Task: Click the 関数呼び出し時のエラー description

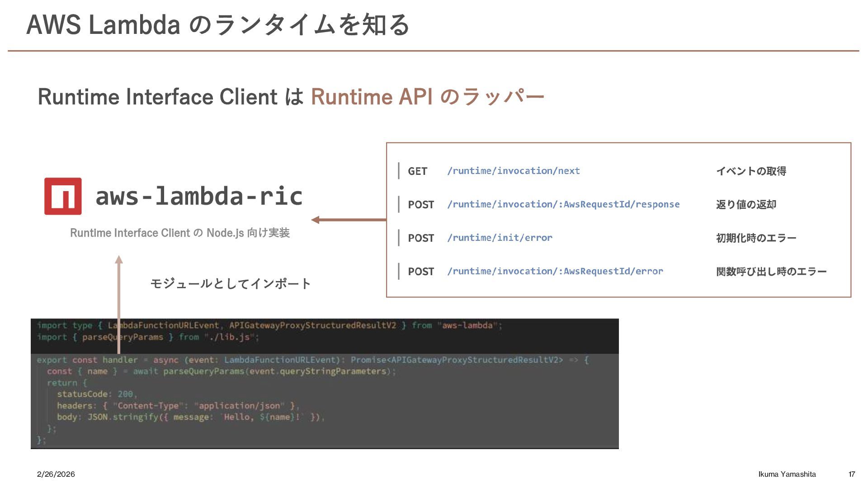Action: tap(771, 272)
